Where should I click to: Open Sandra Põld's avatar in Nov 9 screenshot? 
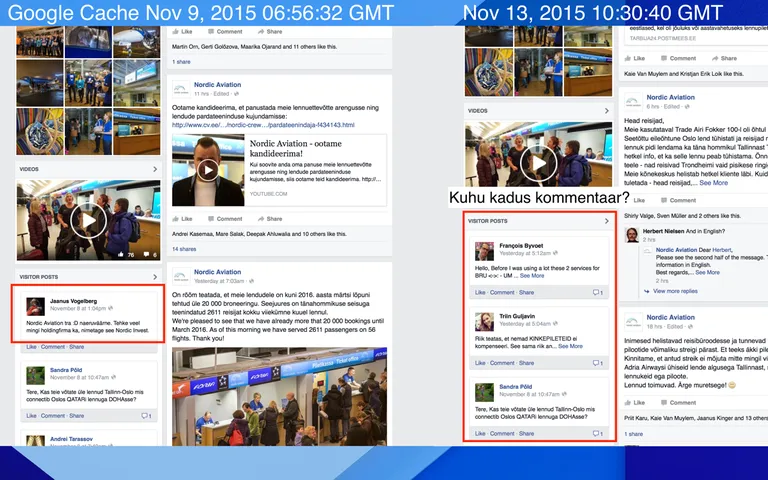[35, 375]
